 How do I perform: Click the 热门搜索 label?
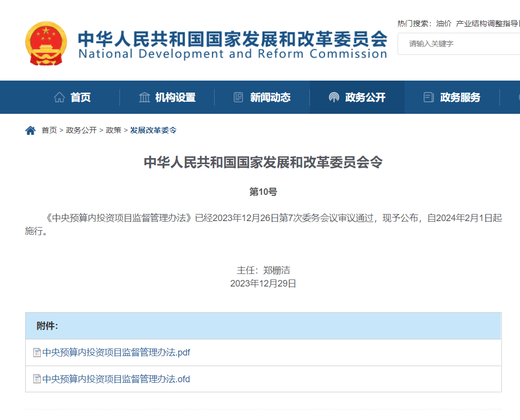415,24
